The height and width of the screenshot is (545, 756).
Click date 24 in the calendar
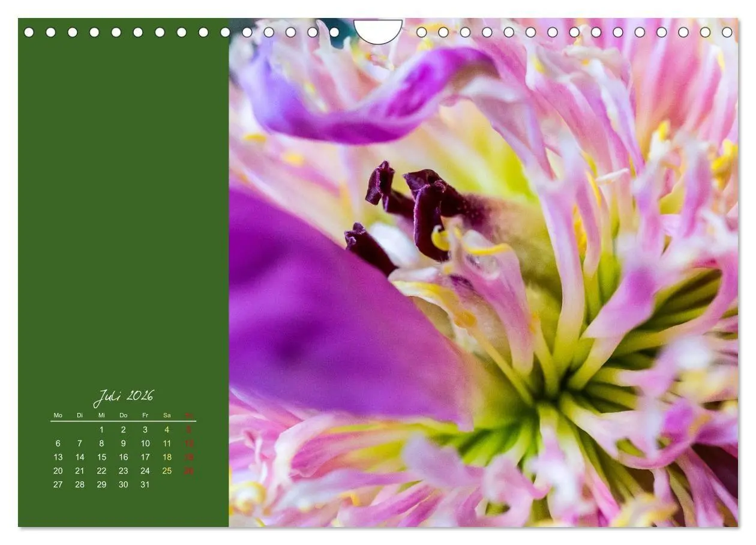(145, 471)
